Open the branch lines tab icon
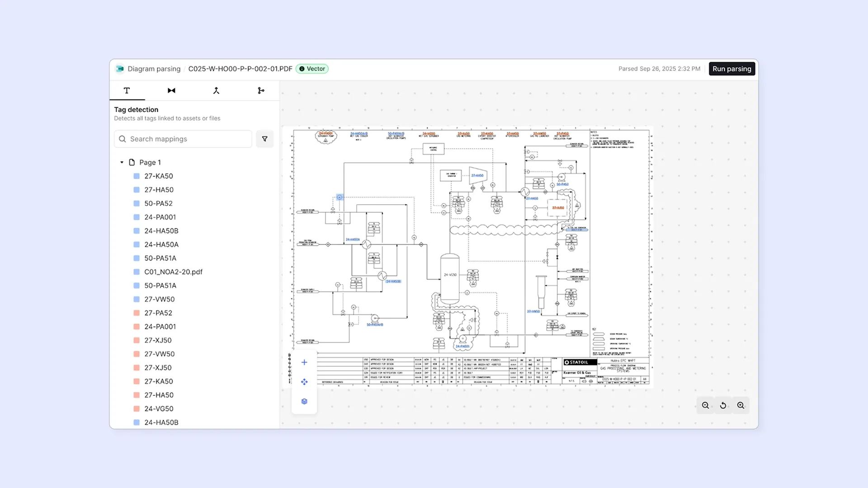 [261, 90]
